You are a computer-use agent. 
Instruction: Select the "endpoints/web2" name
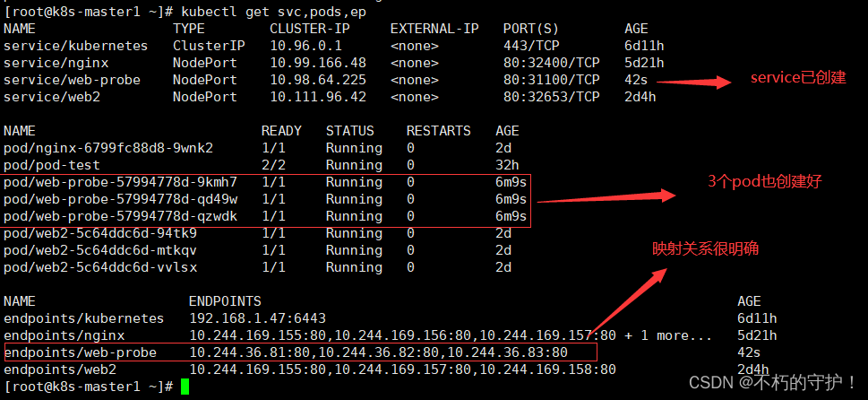tap(60, 370)
